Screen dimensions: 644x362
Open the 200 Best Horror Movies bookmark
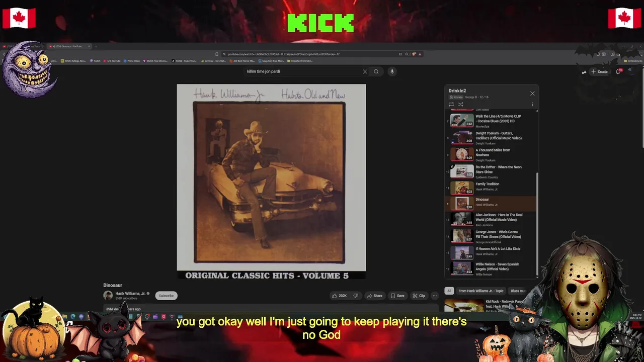(242, 61)
